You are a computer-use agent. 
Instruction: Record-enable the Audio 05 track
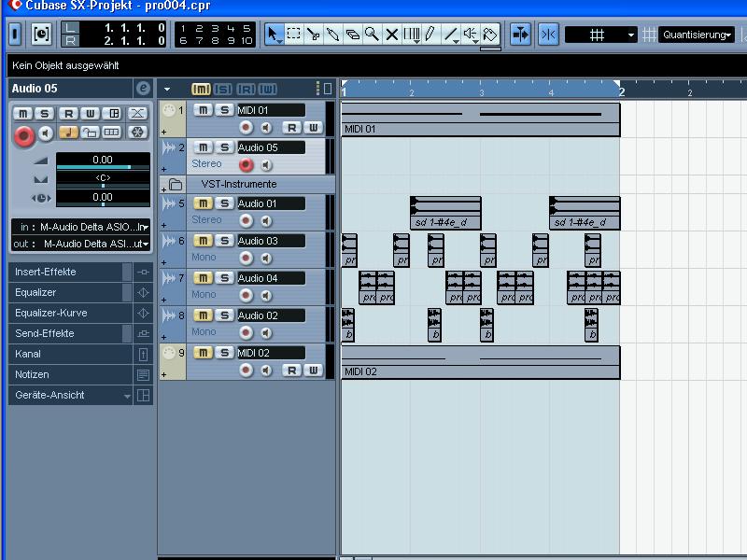[x=246, y=165]
